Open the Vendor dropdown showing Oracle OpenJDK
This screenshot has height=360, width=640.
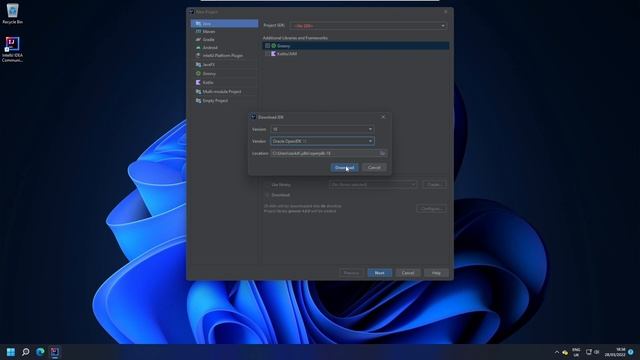click(322, 141)
